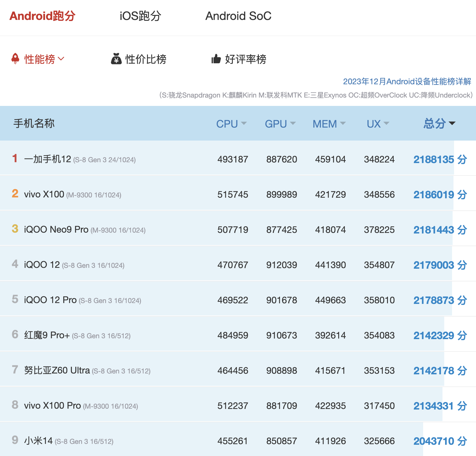The height and width of the screenshot is (456, 476).
Task: Click rank number 1 badge
Action: click(15, 158)
